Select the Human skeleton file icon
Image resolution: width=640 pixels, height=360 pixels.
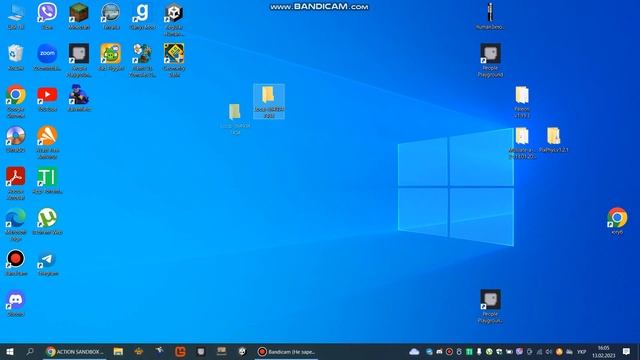[x=490, y=16]
